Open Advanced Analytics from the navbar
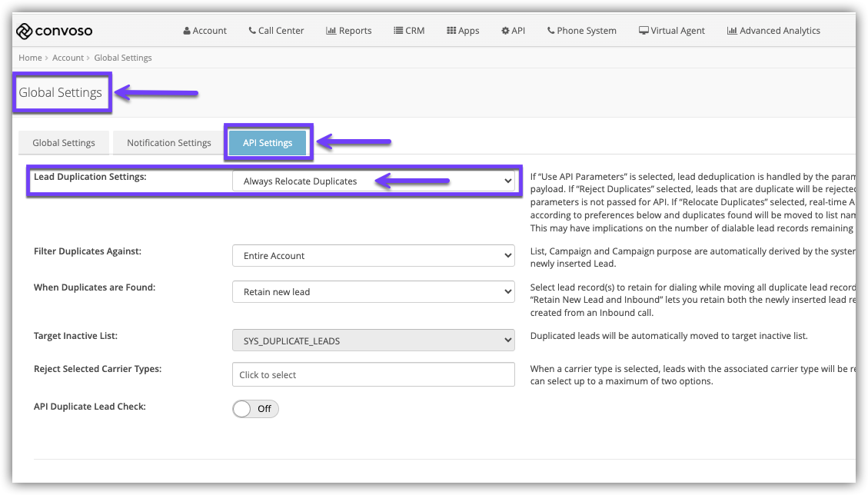 [773, 31]
